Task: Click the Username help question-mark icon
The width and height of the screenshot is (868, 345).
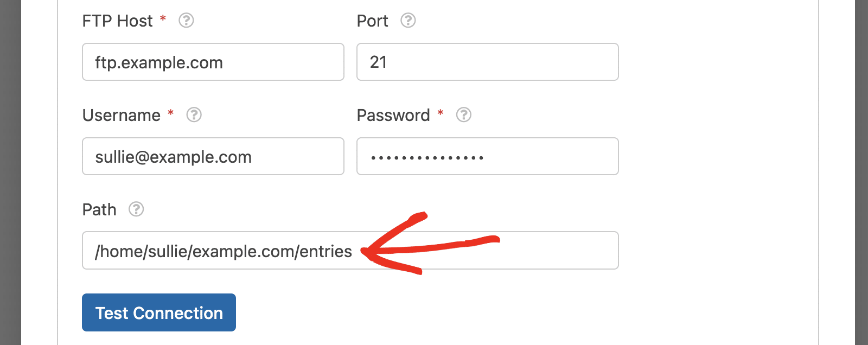Action: 194,115
